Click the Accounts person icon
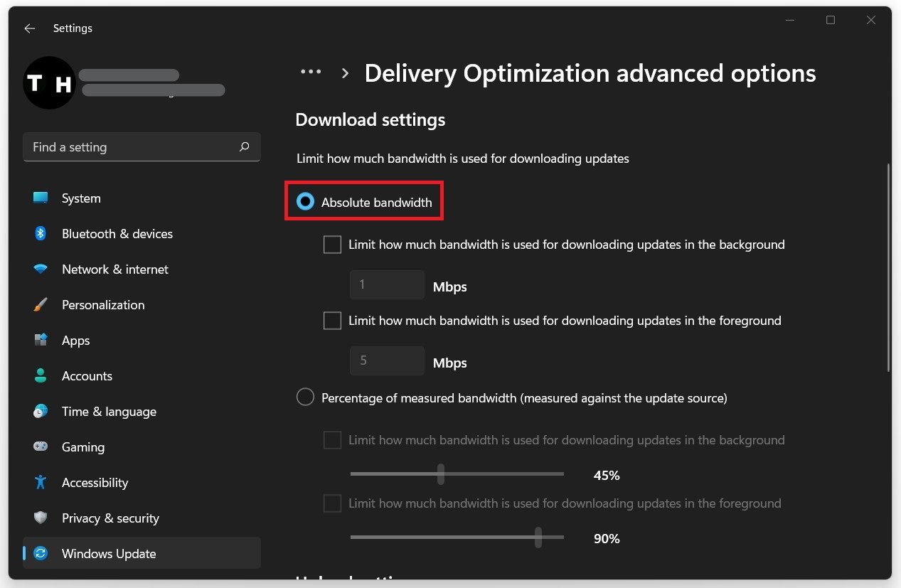Viewport: 901px width, 588px height. (x=41, y=376)
